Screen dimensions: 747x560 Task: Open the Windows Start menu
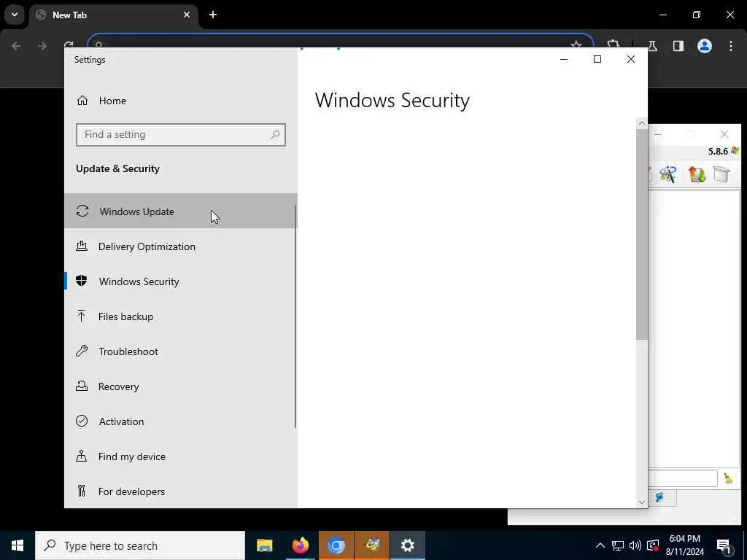coord(18,545)
